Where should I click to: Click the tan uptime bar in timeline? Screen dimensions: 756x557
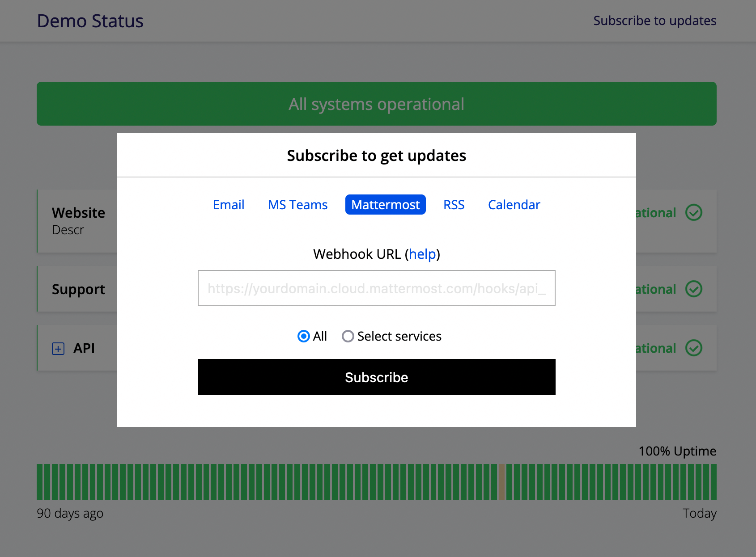502,482
